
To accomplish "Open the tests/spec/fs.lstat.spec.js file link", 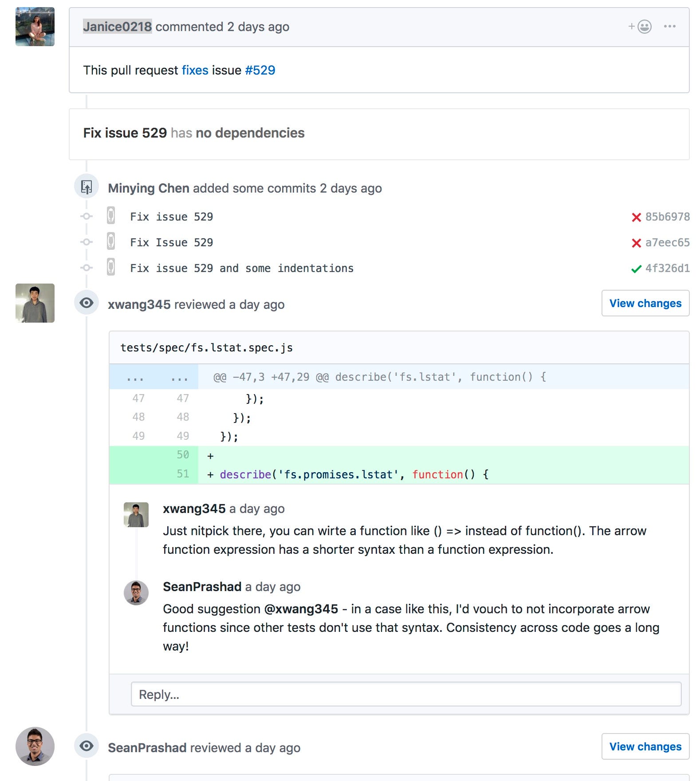I will pos(206,348).
